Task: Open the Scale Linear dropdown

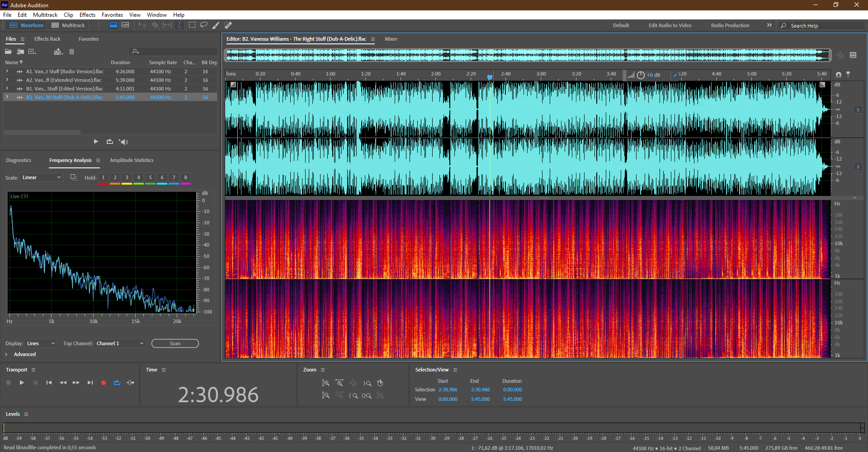Action: 41,177
